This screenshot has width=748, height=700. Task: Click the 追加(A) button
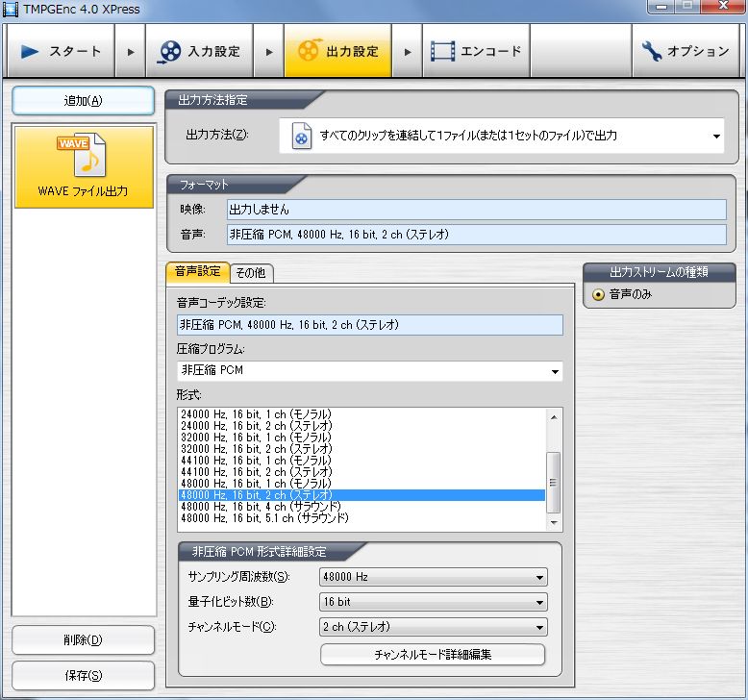pyautogui.click(x=84, y=101)
